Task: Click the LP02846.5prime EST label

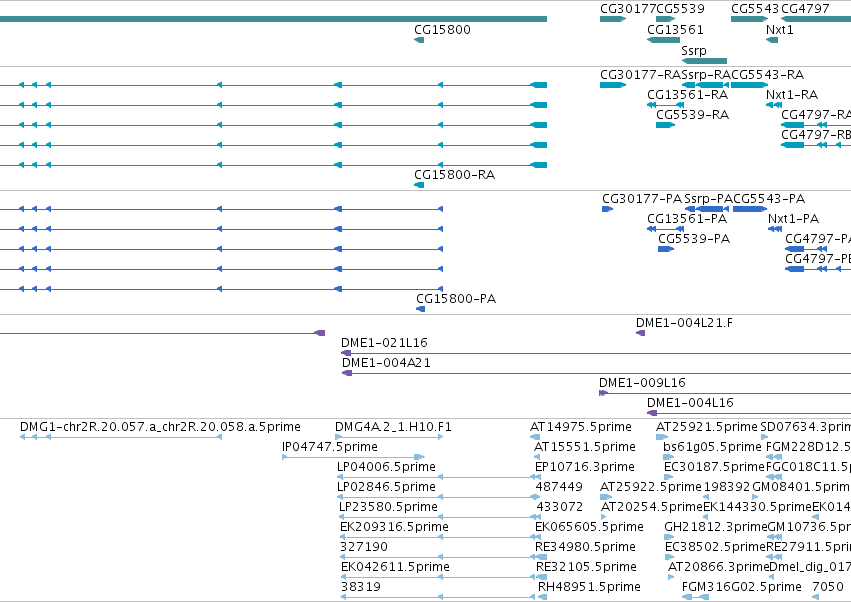Action: (x=386, y=487)
